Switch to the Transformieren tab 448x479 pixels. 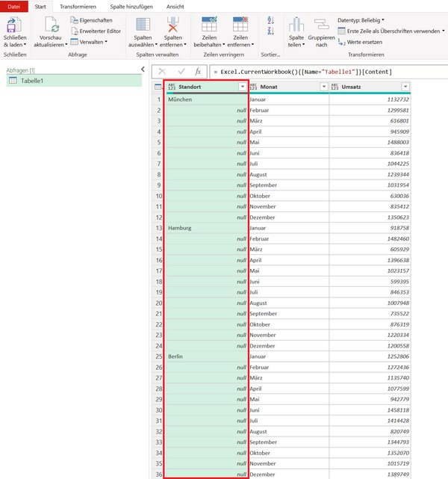(78, 7)
